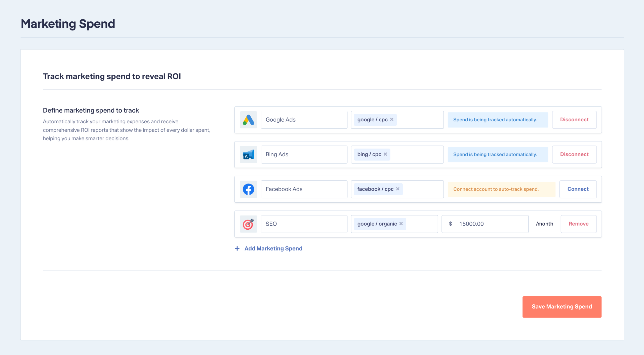Remove the google / cpc tag

pos(392,120)
